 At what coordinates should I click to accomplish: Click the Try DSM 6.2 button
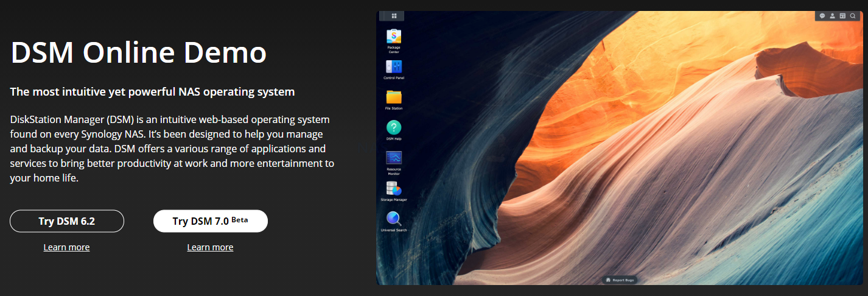pyautogui.click(x=67, y=221)
